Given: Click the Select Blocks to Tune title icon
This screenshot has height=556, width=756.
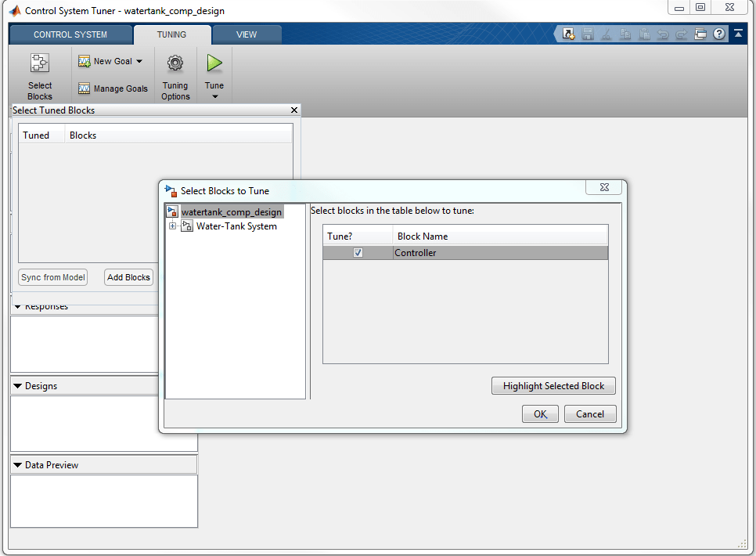Looking at the screenshot, I should pyautogui.click(x=171, y=190).
